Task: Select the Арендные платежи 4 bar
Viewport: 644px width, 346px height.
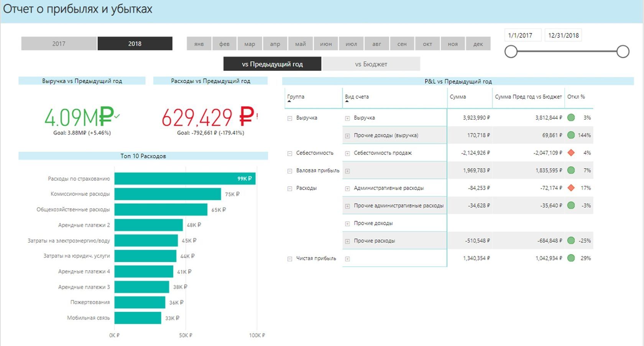Action: (144, 271)
